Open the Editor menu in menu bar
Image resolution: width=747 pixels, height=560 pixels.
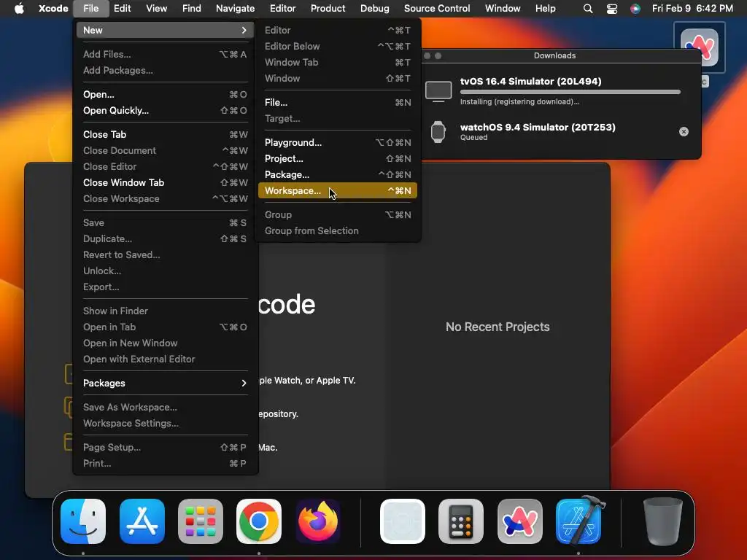(282, 9)
